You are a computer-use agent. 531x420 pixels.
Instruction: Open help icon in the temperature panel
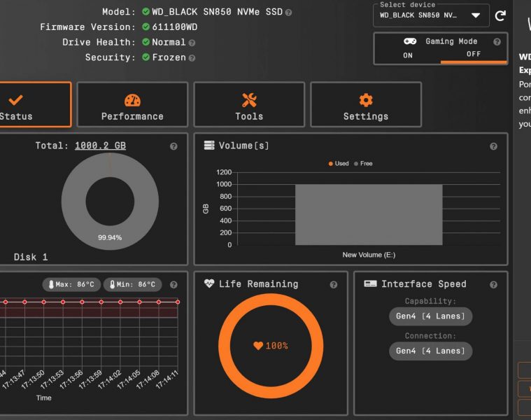pyautogui.click(x=174, y=285)
